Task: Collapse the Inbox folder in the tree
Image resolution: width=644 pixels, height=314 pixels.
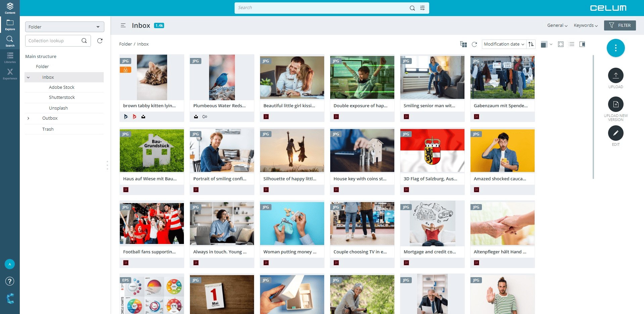Action: pyautogui.click(x=28, y=77)
